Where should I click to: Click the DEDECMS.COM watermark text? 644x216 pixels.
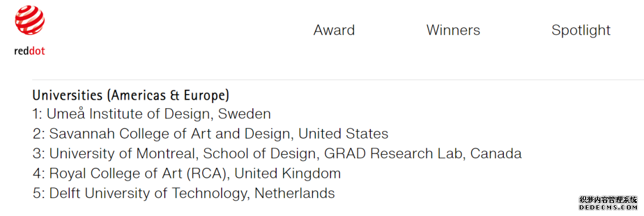[x=609, y=208]
